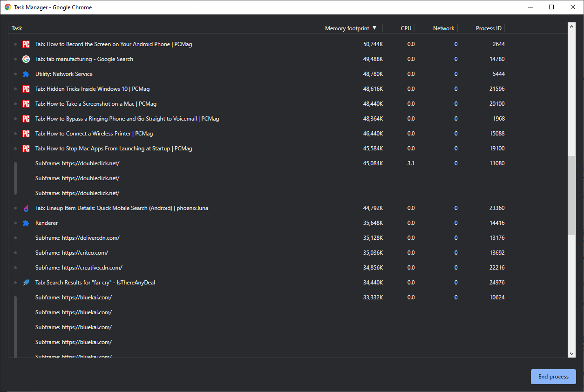Click the puzzle icon next to Utility: Network Service

pyautogui.click(x=26, y=74)
